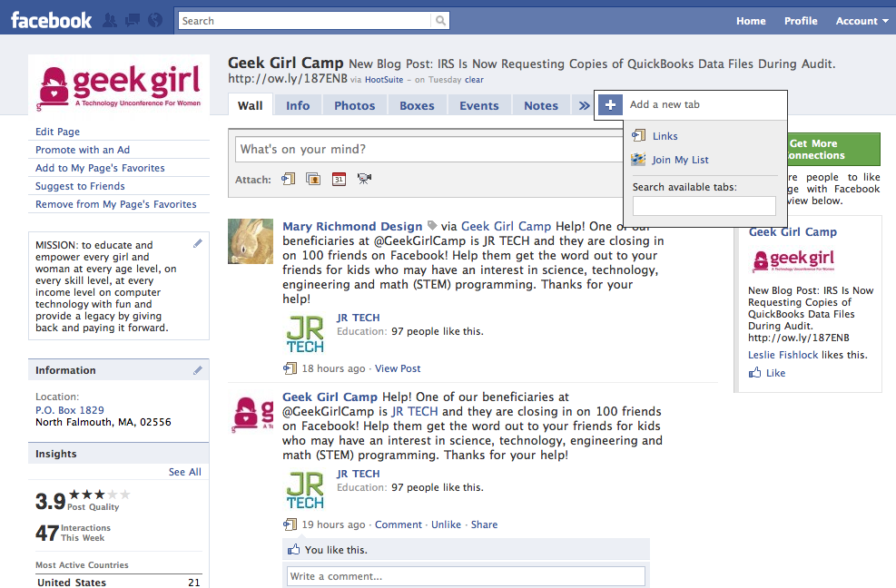Click Unlike on second post
Image resolution: width=896 pixels, height=588 pixels.
(x=446, y=524)
